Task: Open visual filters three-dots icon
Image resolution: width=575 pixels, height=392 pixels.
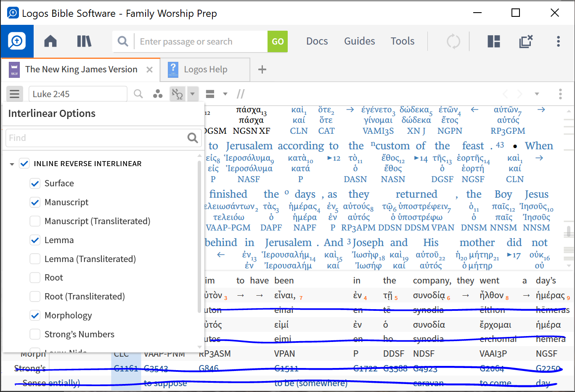Action: click(158, 94)
